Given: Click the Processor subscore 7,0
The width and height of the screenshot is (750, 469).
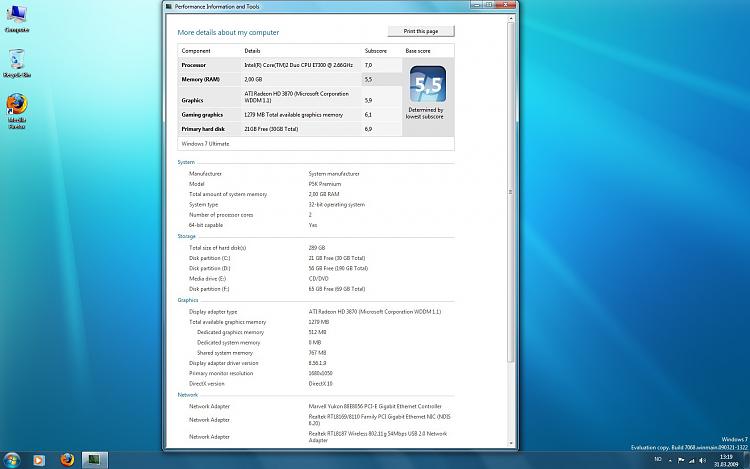Looking at the screenshot, I should pyautogui.click(x=368, y=65).
